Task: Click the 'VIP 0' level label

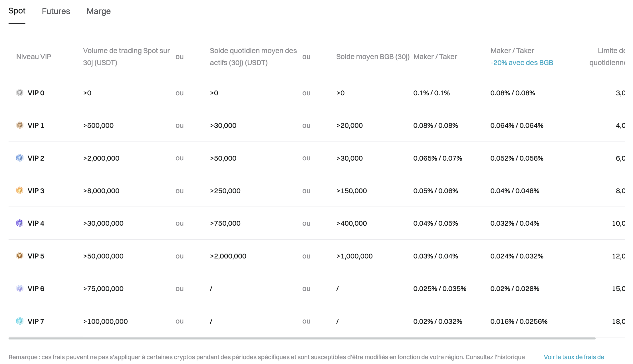Action: (36, 93)
